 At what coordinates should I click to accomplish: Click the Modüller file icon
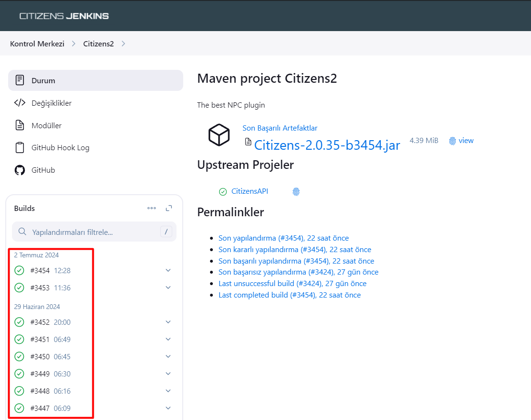point(20,125)
